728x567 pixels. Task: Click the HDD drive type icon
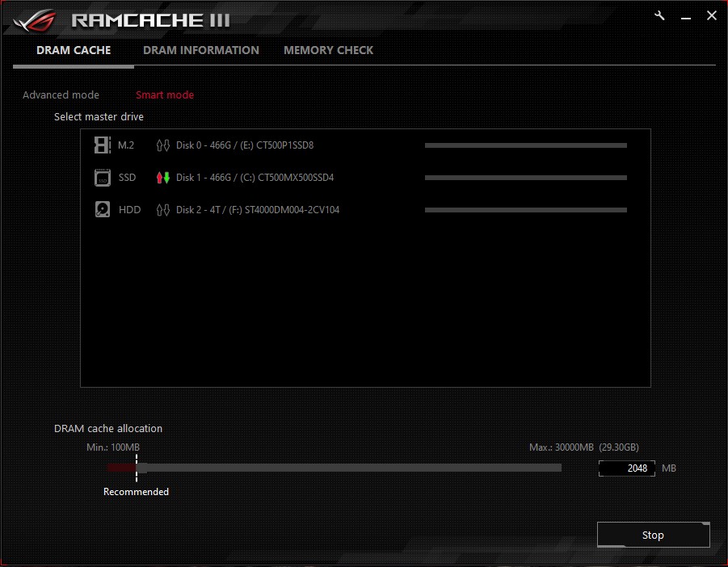(x=102, y=210)
